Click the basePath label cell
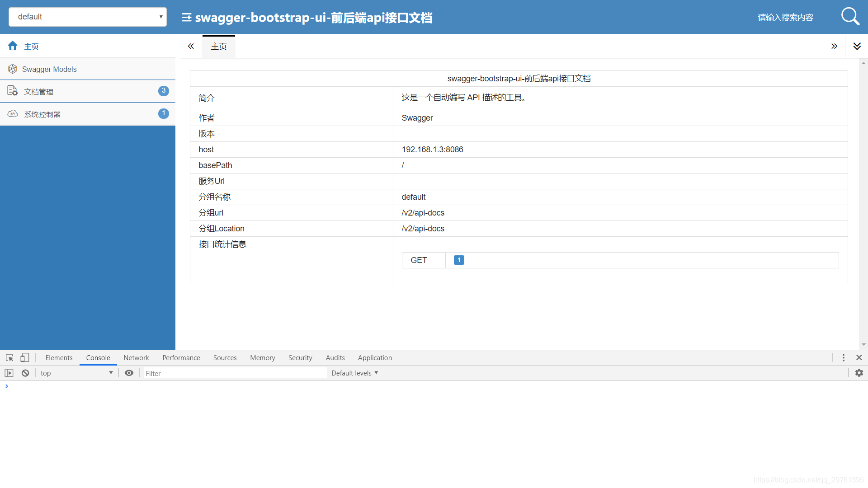868x488 pixels. coord(292,165)
